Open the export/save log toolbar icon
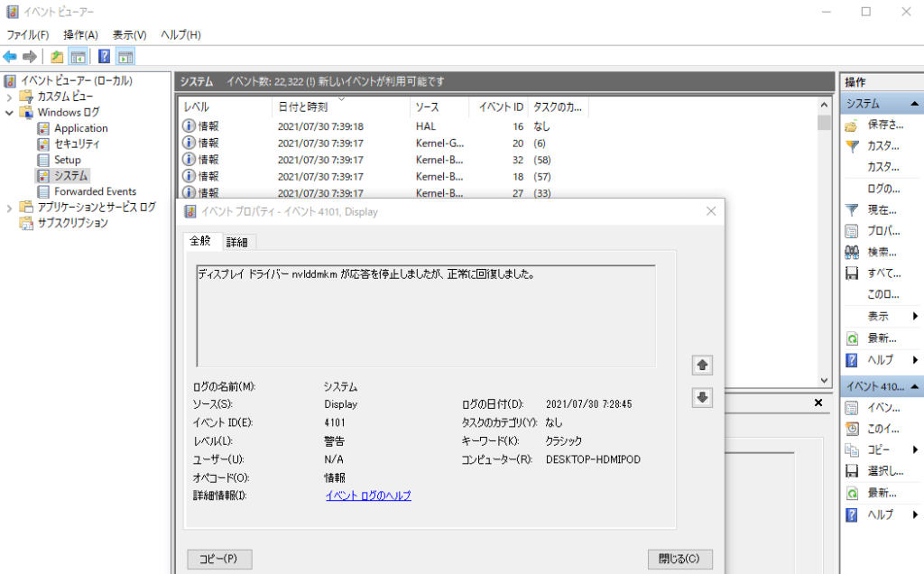This screenshot has width=924, height=574. tap(56, 56)
